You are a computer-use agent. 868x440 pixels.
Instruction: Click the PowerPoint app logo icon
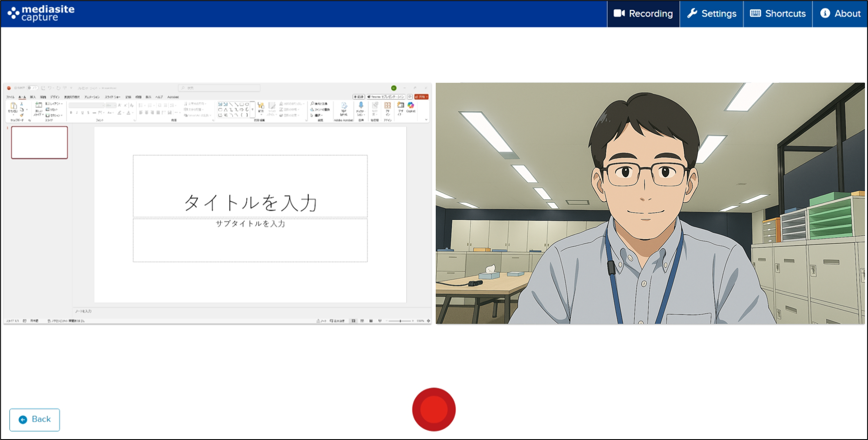point(9,88)
